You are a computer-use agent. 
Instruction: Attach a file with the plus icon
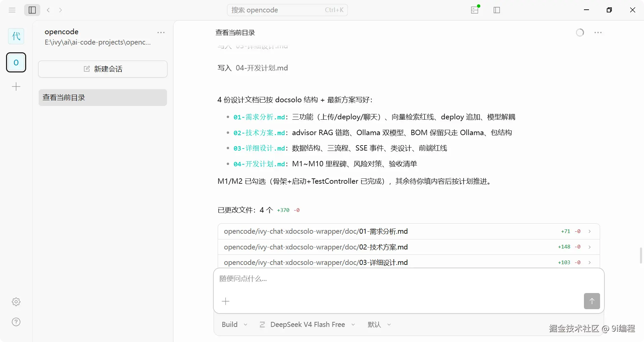pos(226,301)
